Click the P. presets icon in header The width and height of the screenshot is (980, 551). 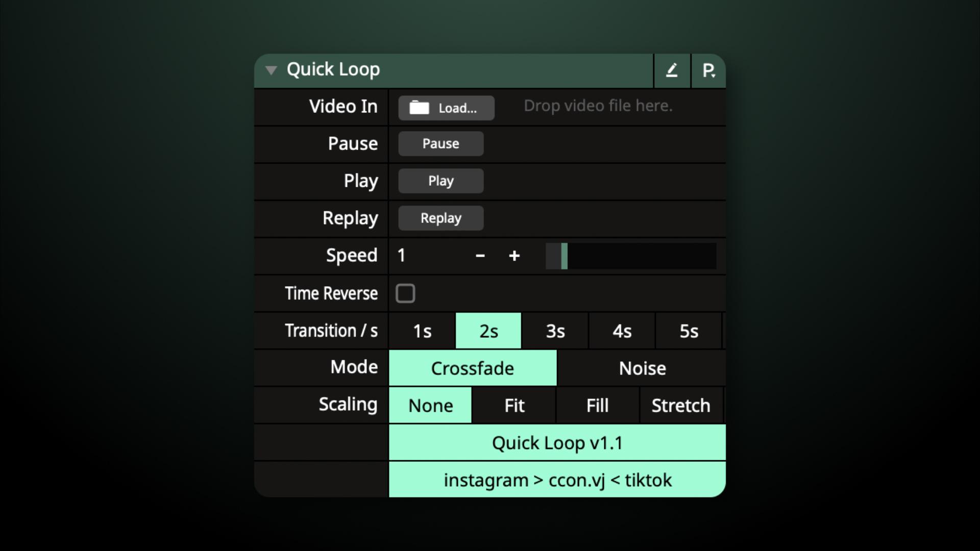click(x=708, y=70)
